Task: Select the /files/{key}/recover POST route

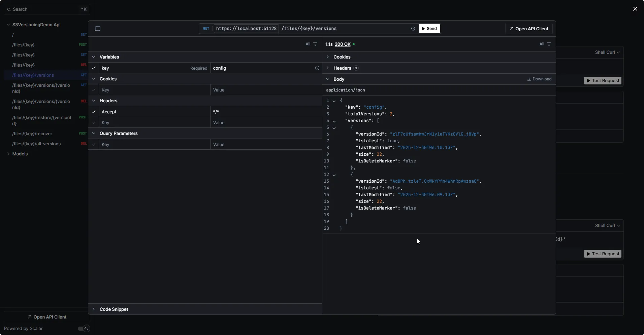Action: (x=32, y=134)
